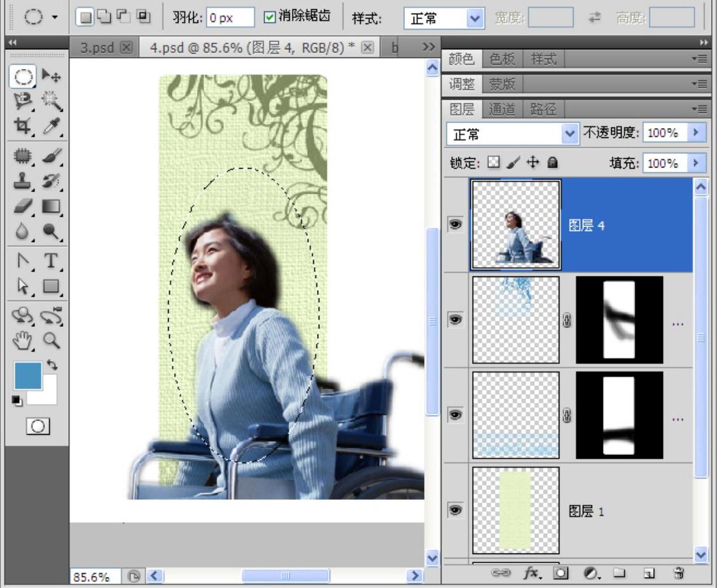Select the Zoom tool
The width and height of the screenshot is (717, 588).
click(x=51, y=339)
